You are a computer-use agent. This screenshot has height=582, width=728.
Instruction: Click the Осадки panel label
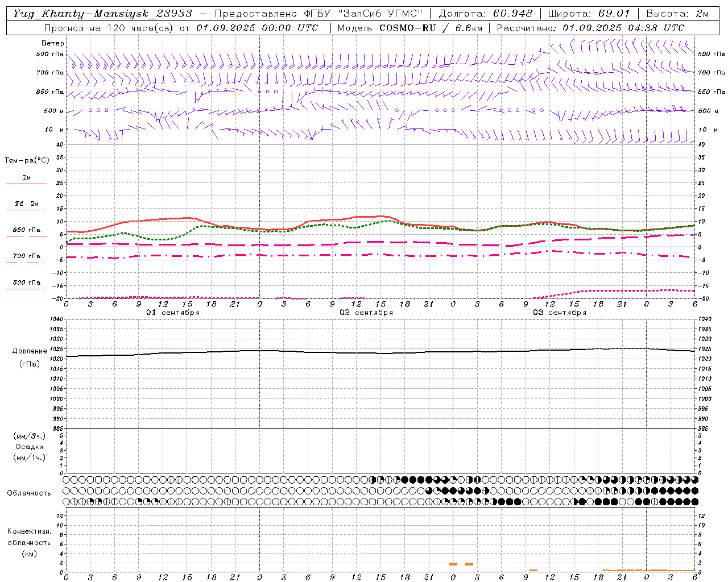pyautogui.click(x=30, y=447)
